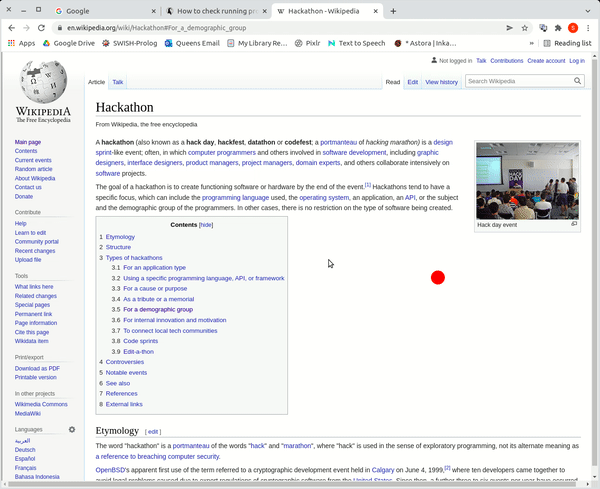Open the Calgary link in Etymology
The height and width of the screenshot is (489, 600).
coord(383,470)
